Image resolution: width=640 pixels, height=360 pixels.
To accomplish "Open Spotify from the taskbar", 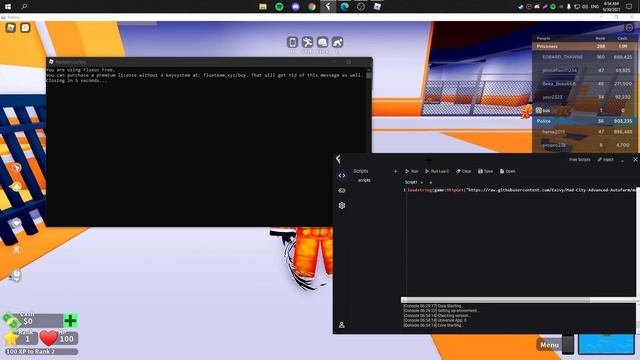I will point(279,7).
